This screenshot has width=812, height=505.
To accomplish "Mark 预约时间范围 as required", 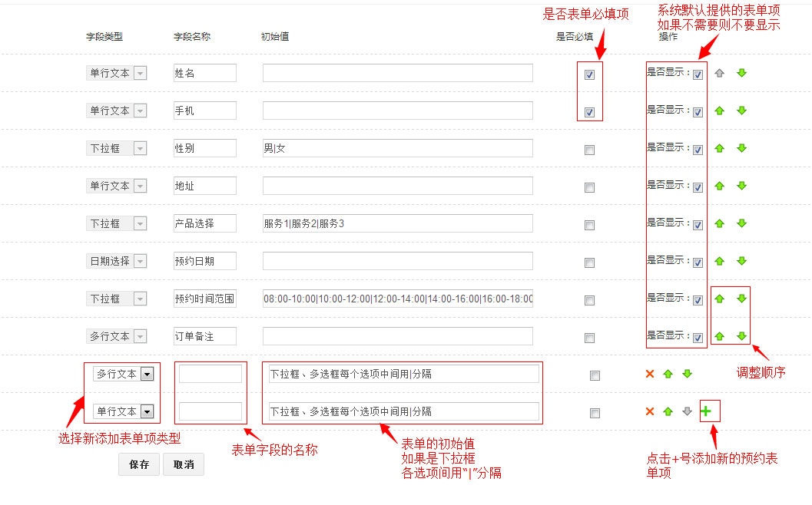I will (589, 300).
